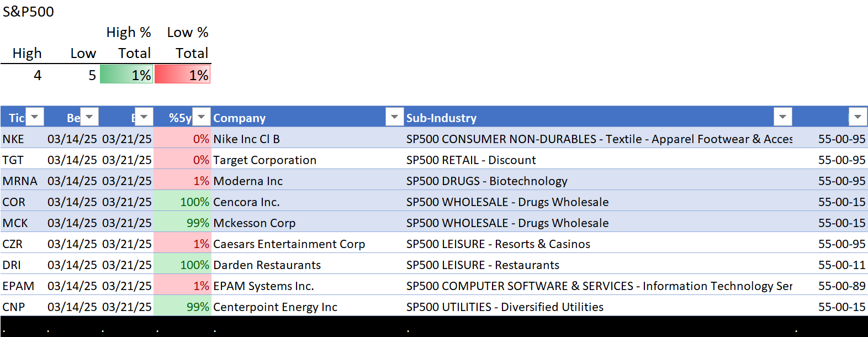The height and width of the screenshot is (337, 868).
Task: Select 03/21/25 date in DRI row
Action: point(126,265)
